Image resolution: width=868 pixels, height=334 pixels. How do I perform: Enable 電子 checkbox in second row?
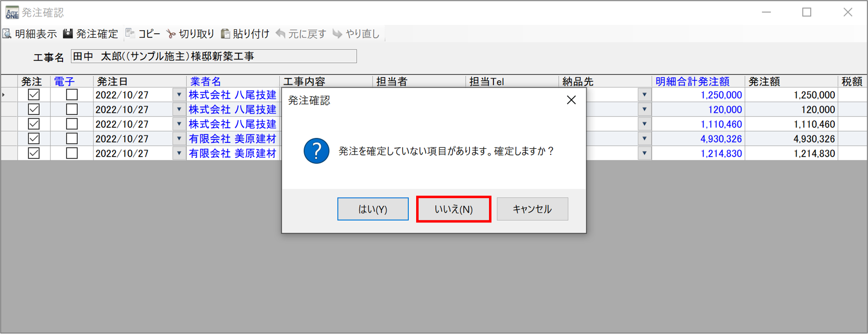[x=72, y=109]
